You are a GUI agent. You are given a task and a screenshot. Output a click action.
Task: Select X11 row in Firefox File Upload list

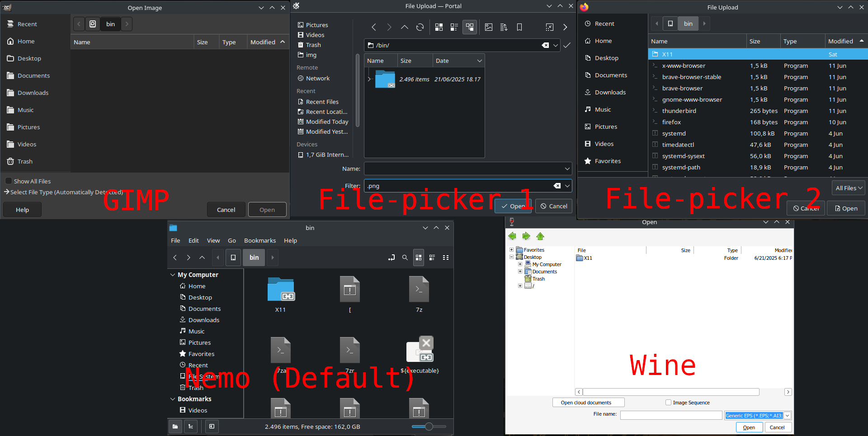(x=758, y=54)
